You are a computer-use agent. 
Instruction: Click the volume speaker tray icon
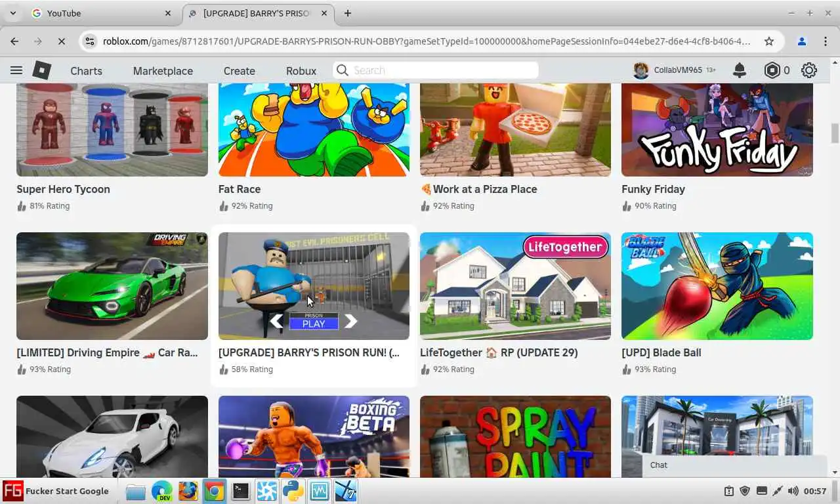coord(793,491)
